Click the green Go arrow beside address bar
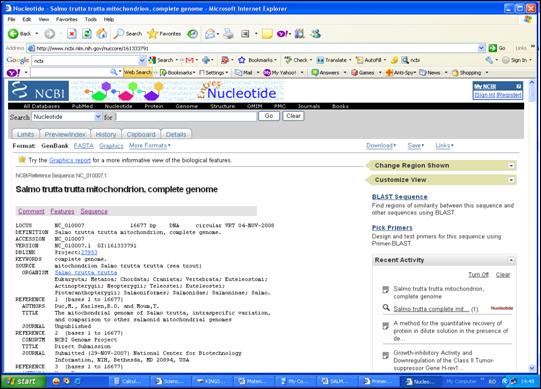The image size is (541, 389). [x=493, y=48]
